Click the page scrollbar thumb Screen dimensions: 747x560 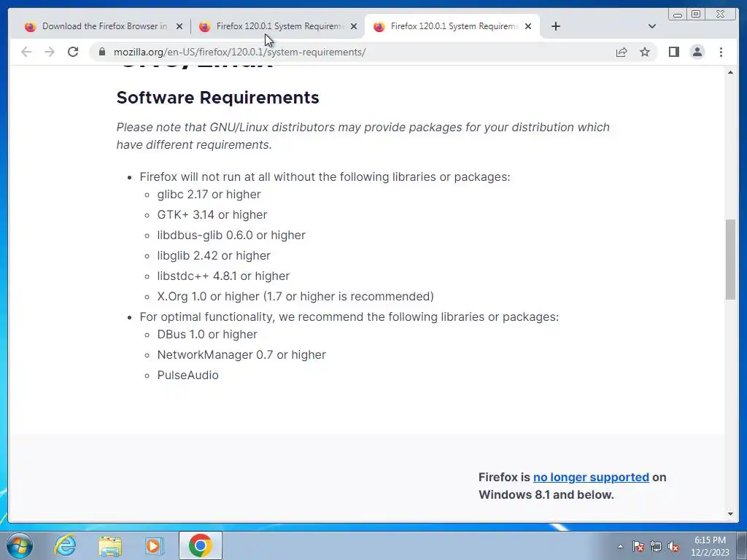pos(730,260)
